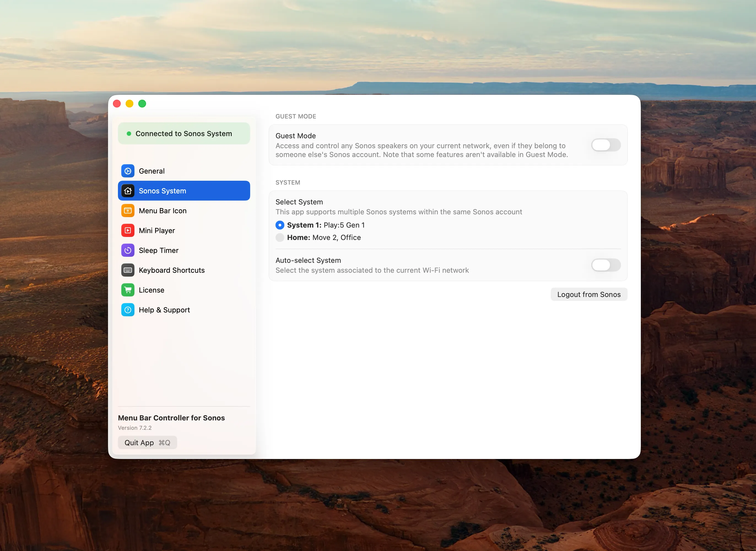Open Keyboard Shortcuts settings
This screenshot has width=756, height=551.
click(184, 270)
